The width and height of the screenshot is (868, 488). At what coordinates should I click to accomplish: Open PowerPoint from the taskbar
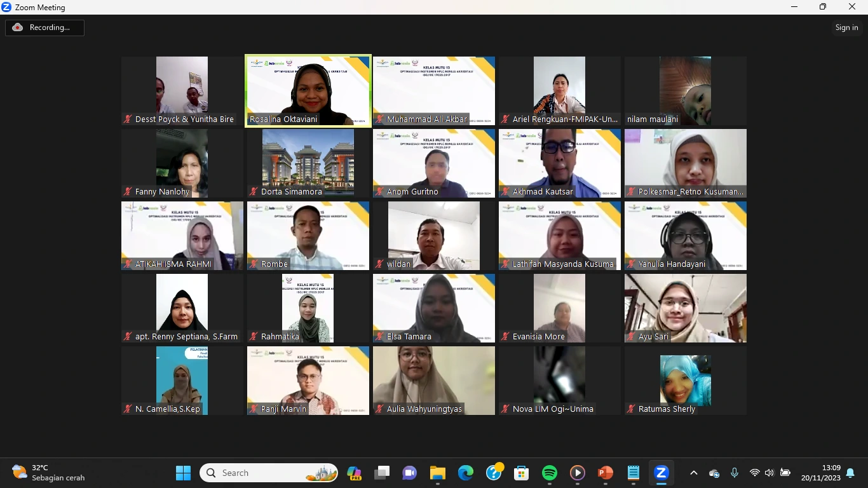tap(604, 473)
